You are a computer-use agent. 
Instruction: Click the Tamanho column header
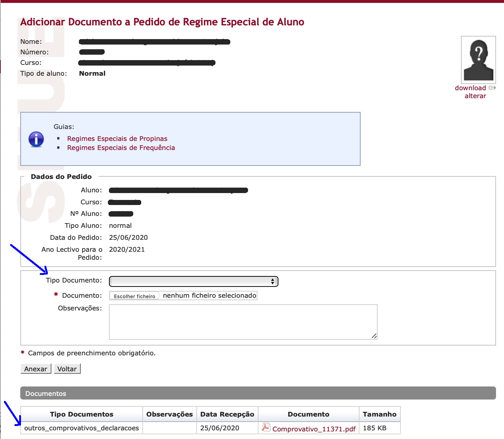(x=379, y=414)
